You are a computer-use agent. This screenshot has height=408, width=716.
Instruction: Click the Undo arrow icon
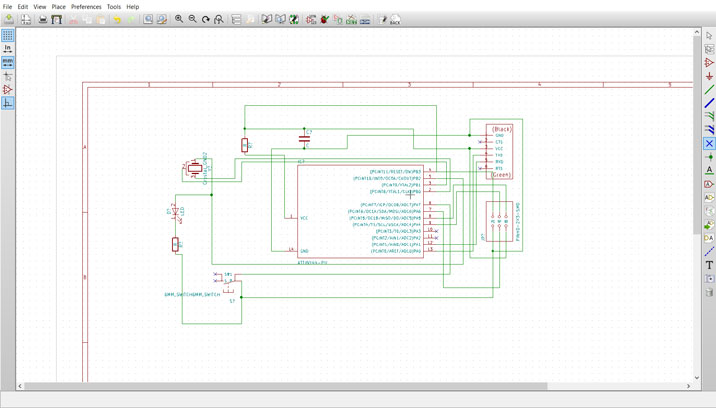[x=117, y=19]
